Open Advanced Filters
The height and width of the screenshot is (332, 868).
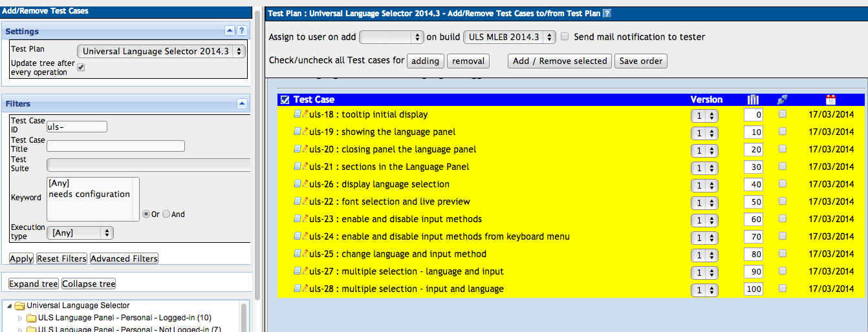(124, 258)
